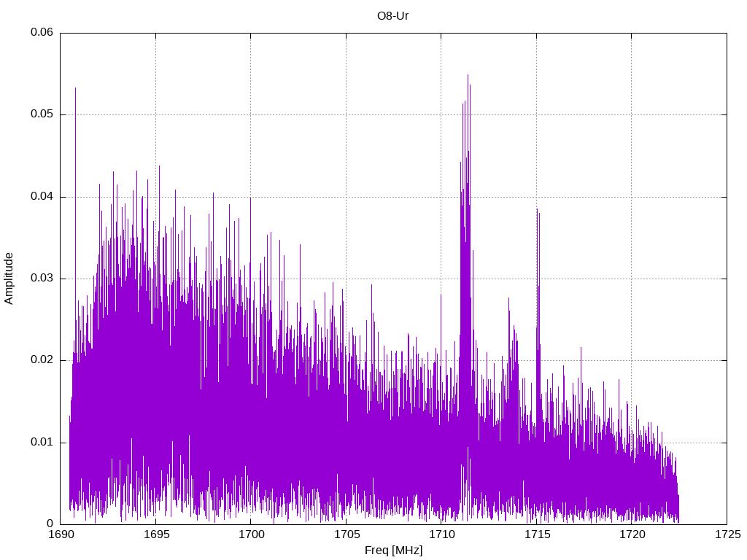
Task: Click the 1695 frequency tick label
Action: coord(156,534)
